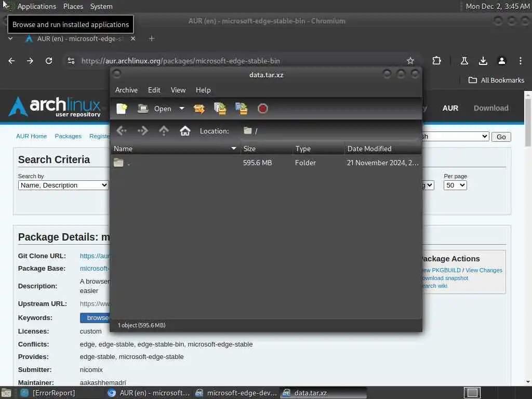Click the Chromium address bar URL
532x399 pixels.
tap(180, 61)
